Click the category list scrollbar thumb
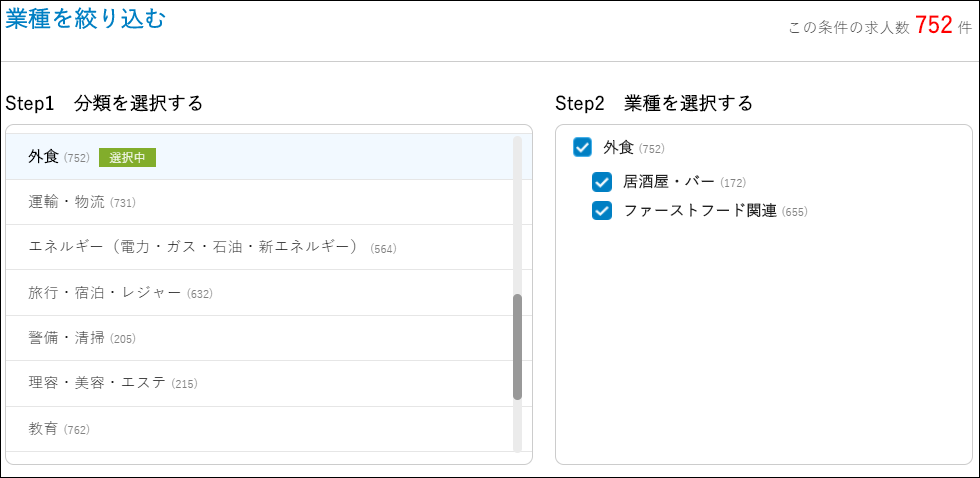The height and width of the screenshot is (478, 980). point(517,347)
